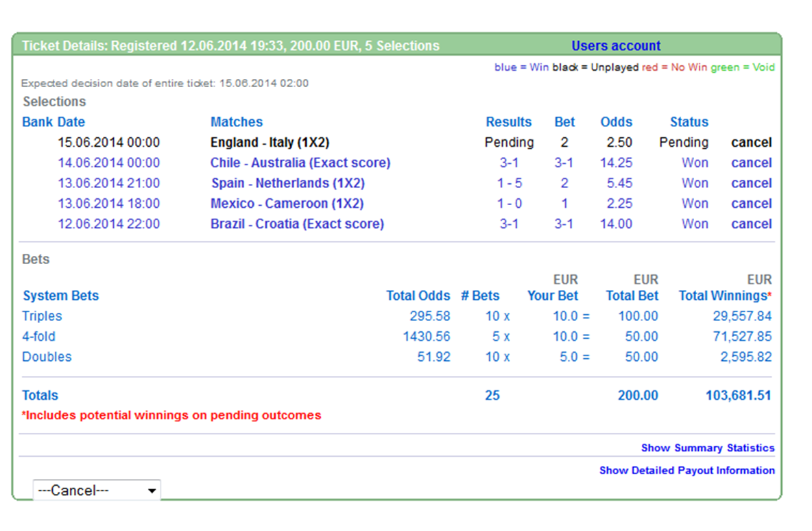This screenshot has width=812, height=531.
Task: Select the 4-fold system bet
Action: (38, 337)
